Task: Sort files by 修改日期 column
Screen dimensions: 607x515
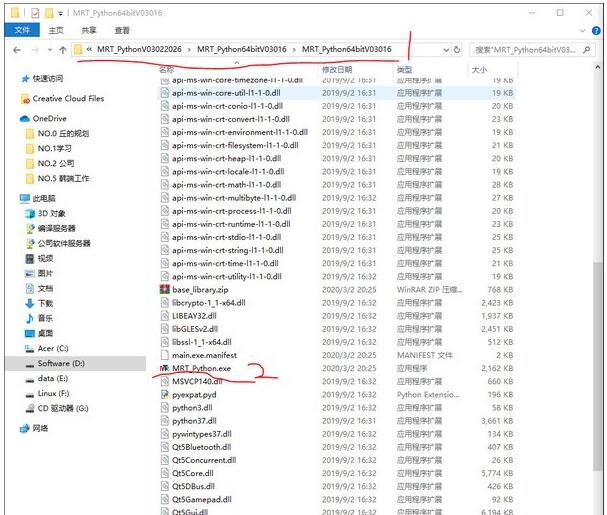Action: tap(337, 70)
